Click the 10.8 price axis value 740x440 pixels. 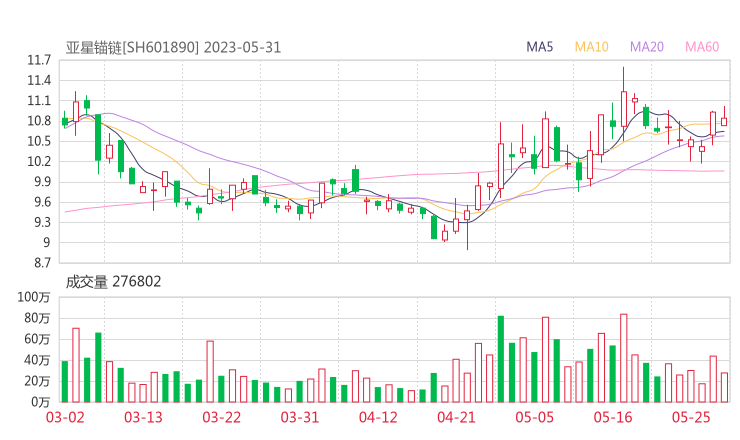tap(39, 121)
